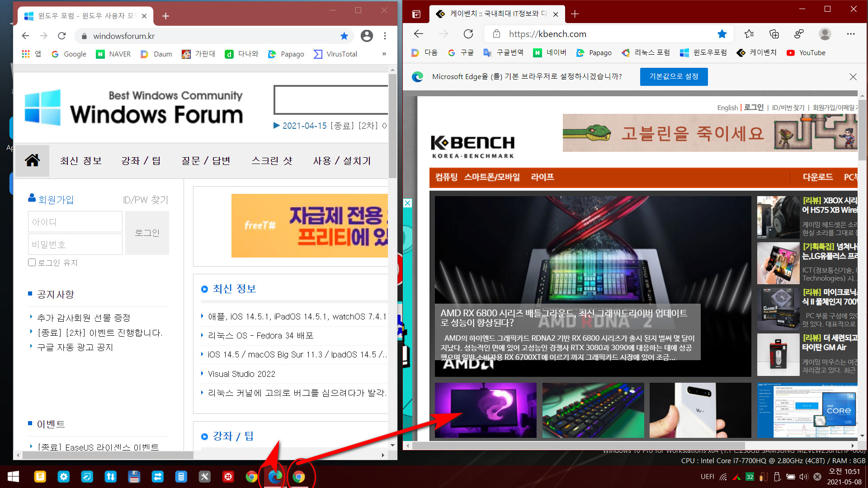This screenshot has width=868, height=488.
Task: Open the Windows Start button
Action: (x=13, y=477)
